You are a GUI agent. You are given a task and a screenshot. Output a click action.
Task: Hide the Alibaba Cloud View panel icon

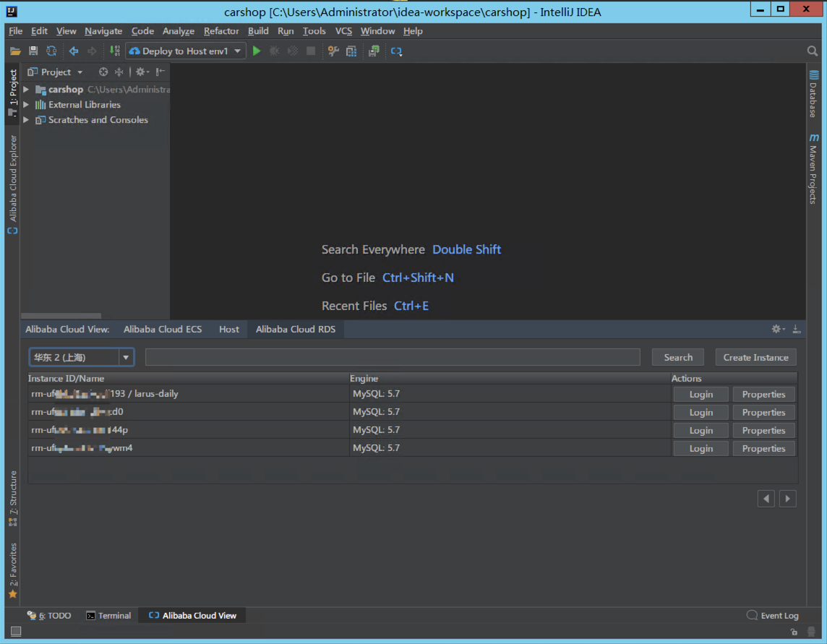(797, 329)
